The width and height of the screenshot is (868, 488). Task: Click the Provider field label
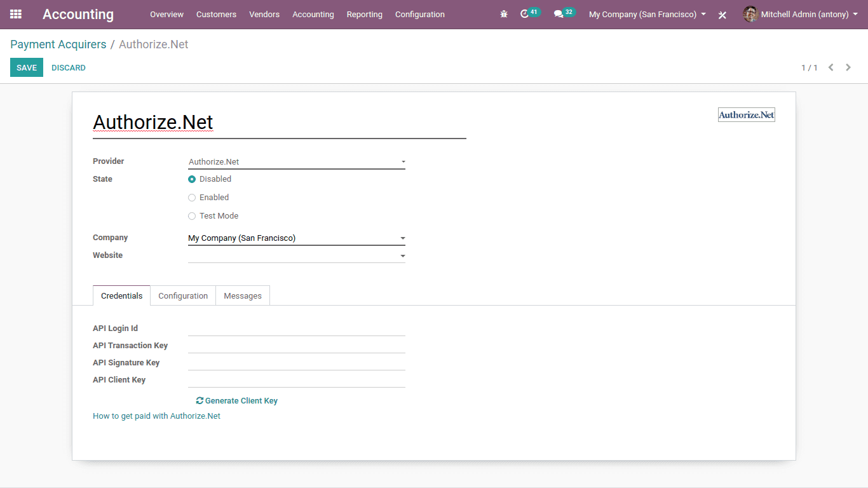pos(109,161)
